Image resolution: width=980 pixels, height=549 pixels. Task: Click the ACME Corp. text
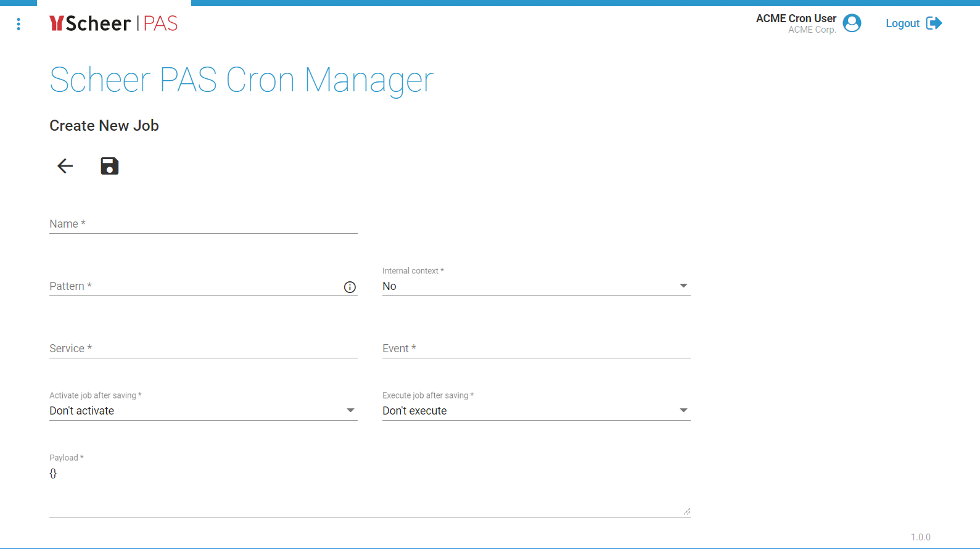coord(812,30)
